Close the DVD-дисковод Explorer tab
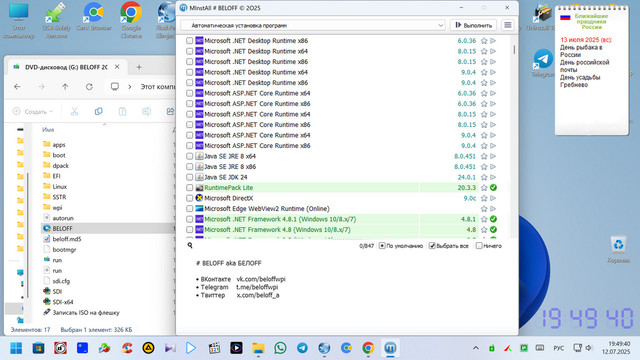640x360 pixels. [117, 67]
